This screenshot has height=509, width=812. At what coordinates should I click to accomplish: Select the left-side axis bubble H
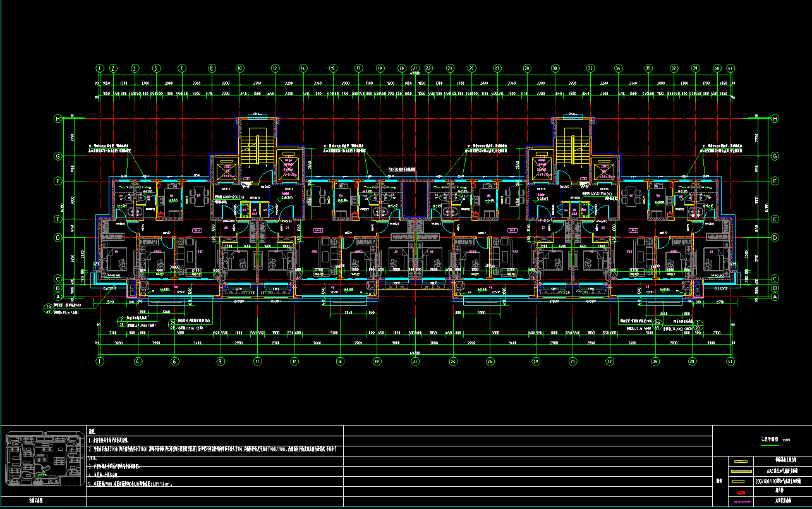click(58, 118)
